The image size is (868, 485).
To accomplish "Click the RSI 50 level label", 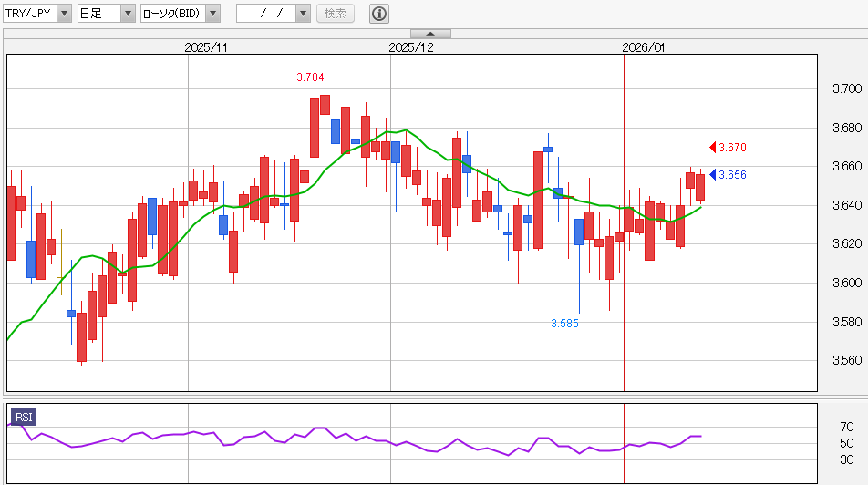I will tap(847, 443).
